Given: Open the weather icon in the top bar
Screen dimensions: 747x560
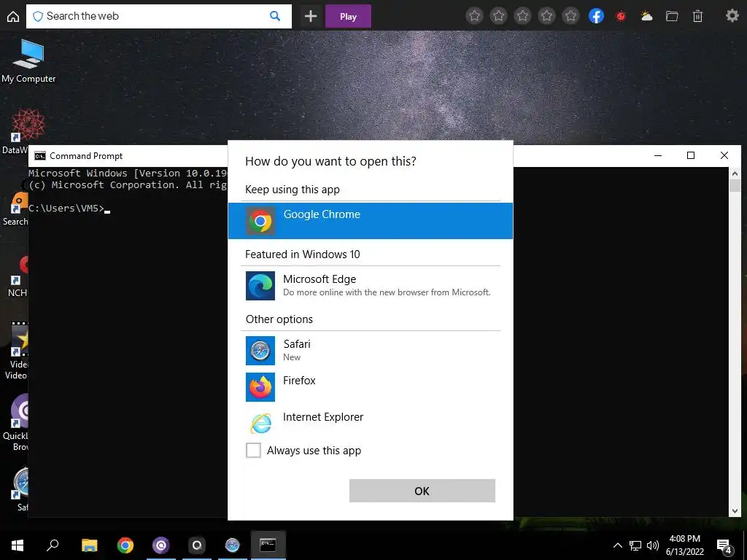Looking at the screenshot, I should 646,16.
